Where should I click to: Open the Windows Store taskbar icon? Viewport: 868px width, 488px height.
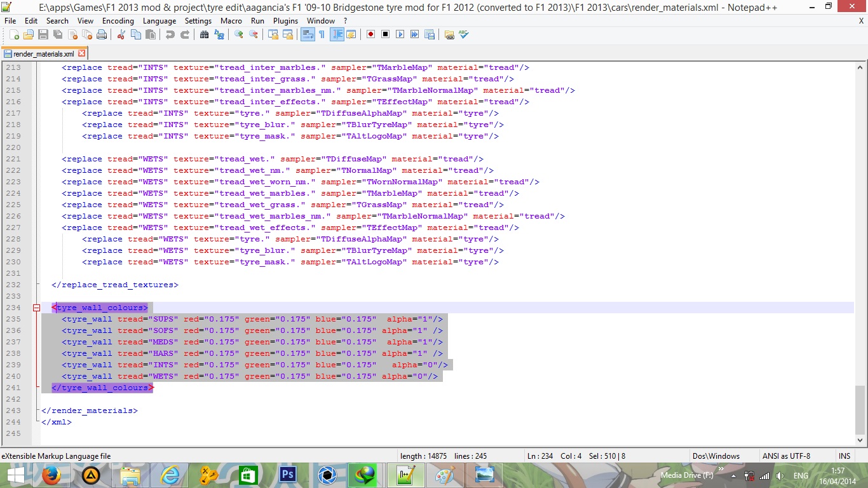[248, 475]
